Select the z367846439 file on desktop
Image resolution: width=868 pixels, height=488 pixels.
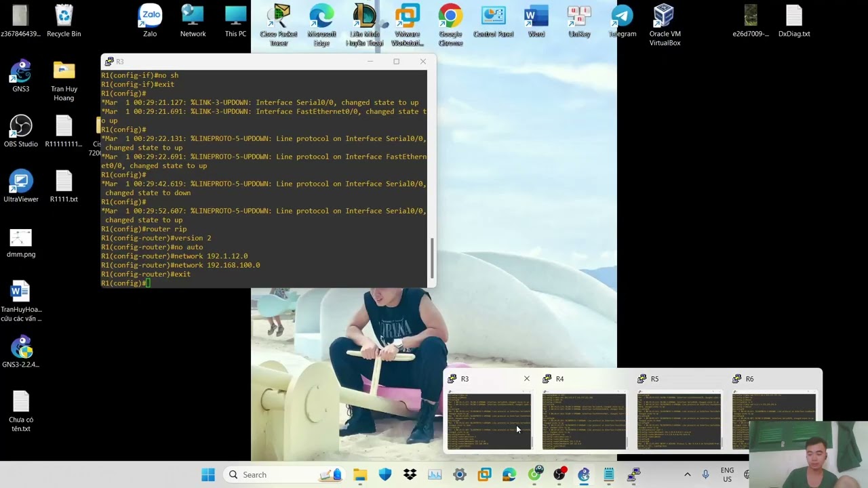pyautogui.click(x=20, y=21)
